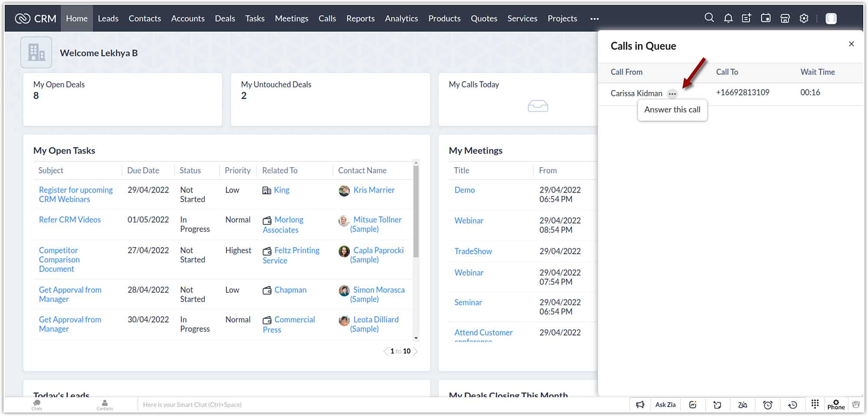
Task: Open the user profile avatar
Action: coord(831,18)
